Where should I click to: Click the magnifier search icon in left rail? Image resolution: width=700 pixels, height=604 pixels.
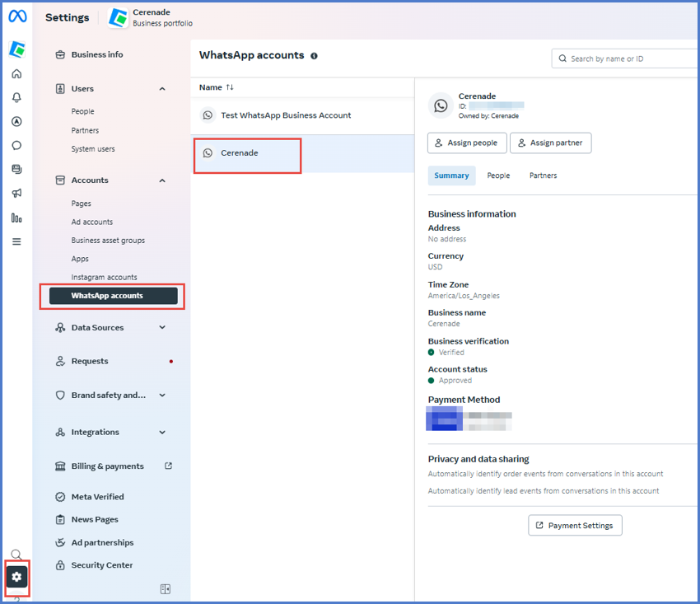click(x=16, y=555)
